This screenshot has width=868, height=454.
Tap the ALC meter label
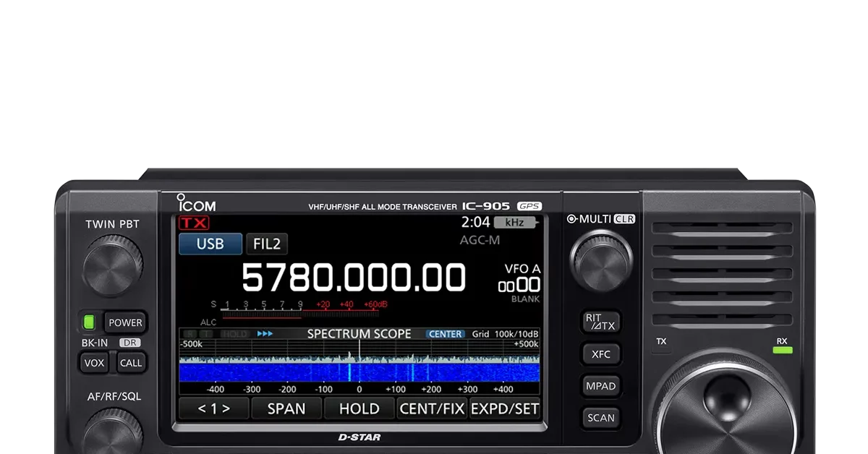pyautogui.click(x=208, y=322)
